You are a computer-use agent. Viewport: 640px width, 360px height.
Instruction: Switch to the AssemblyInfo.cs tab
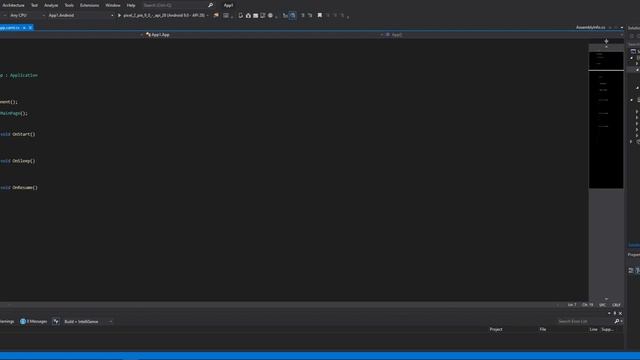tap(590, 27)
